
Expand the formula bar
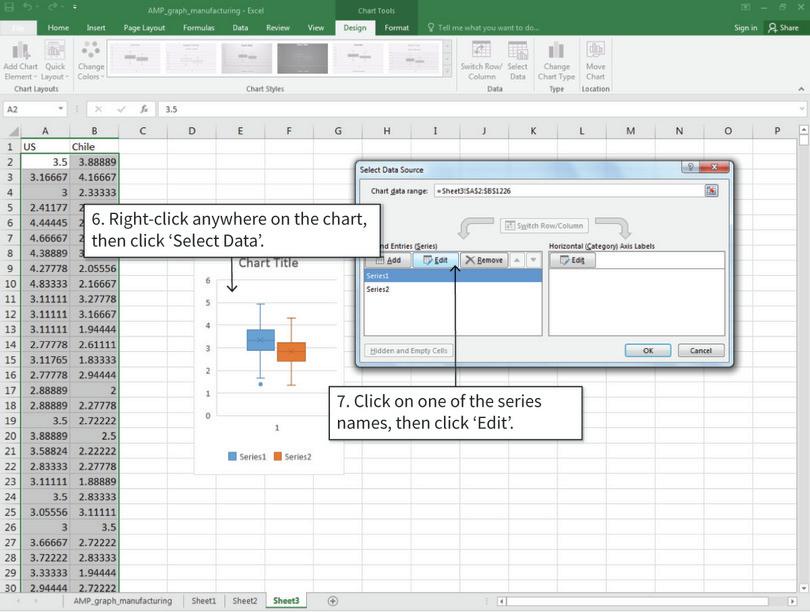click(x=802, y=109)
